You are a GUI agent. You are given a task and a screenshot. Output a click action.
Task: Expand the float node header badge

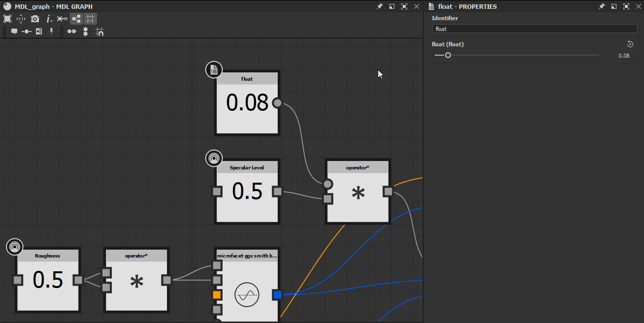pyautogui.click(x=214, y=69)
